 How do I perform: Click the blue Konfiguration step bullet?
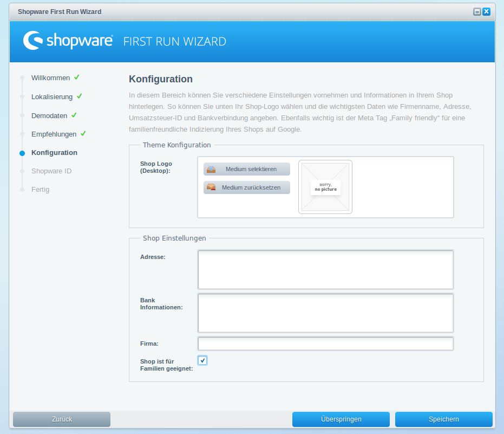(22, 153)
